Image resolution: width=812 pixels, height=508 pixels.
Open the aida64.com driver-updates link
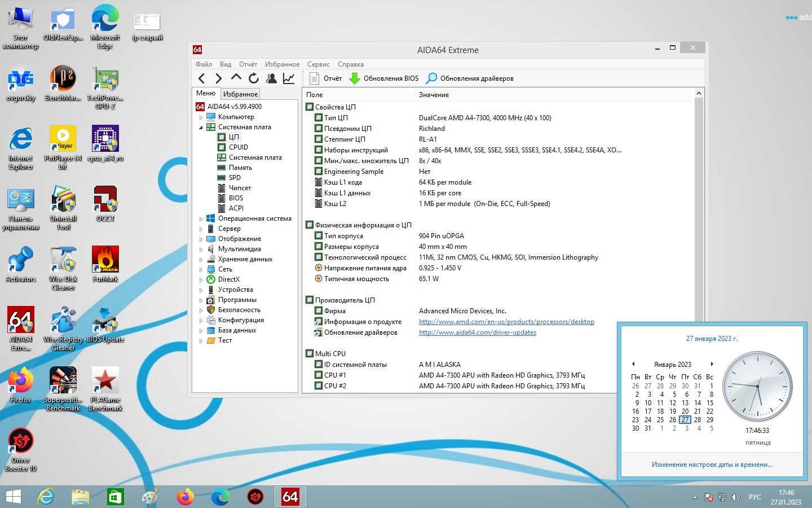pos(478,332)
